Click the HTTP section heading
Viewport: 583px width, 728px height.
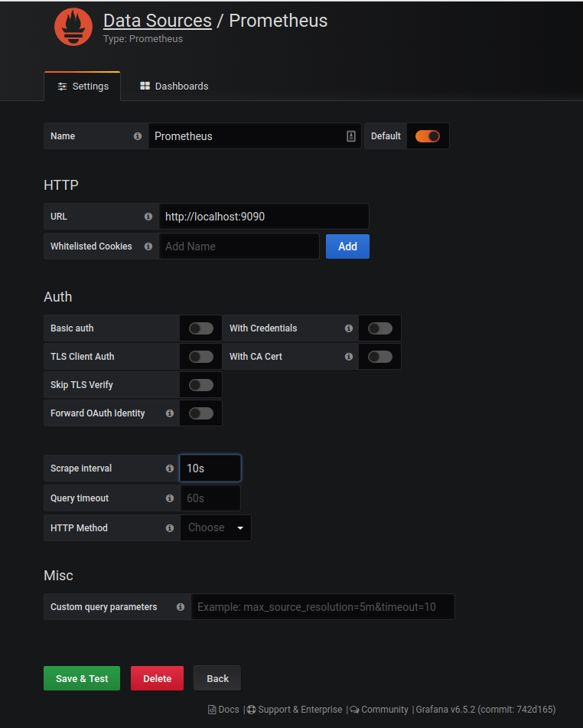coord(60,185)
